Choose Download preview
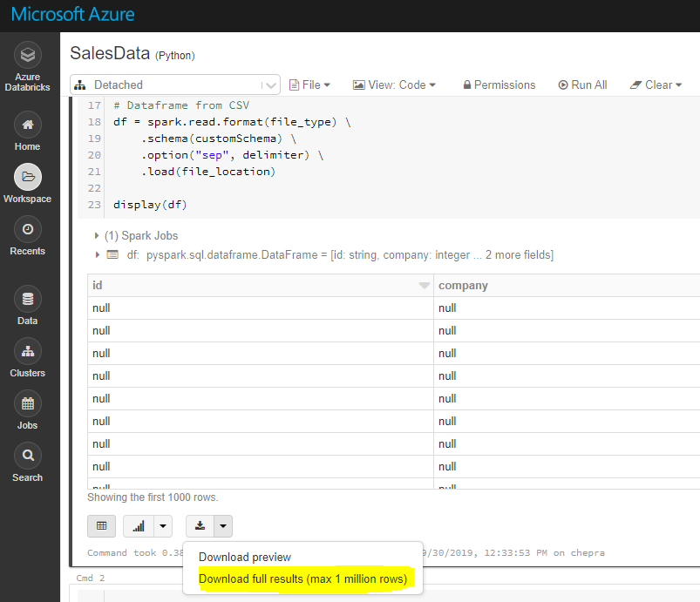This screenshot has height=602, width=700. [x=245, y=557]
